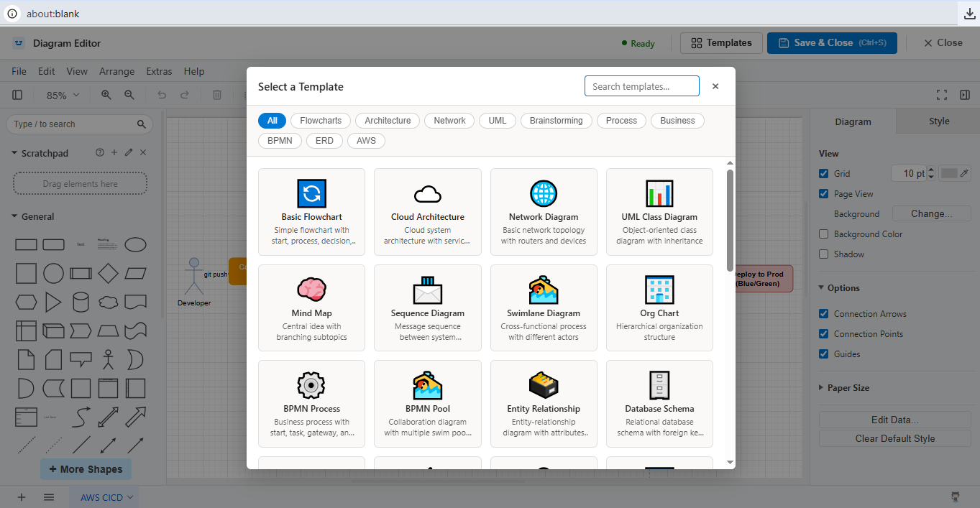Viewport: 980px width, 508px height.
Task: Click the fullscreen icon above the Diagram panel
Action: click(941, 94)
